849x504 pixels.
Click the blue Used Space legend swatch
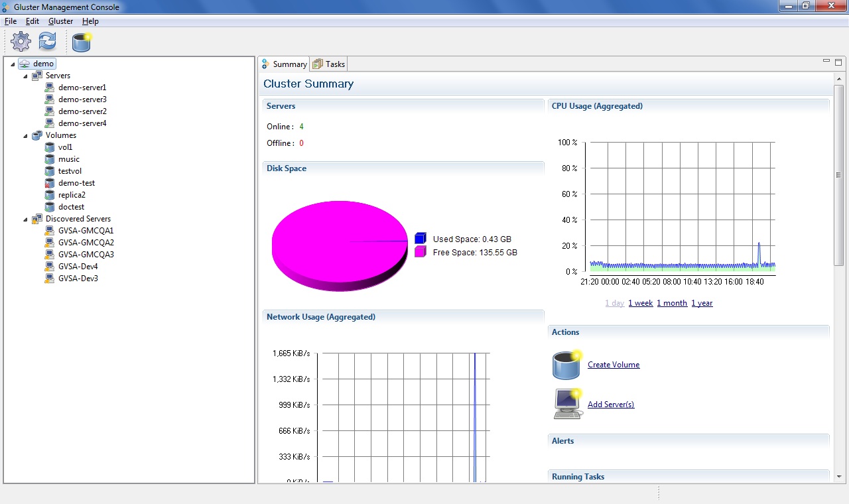pos(420,239)
